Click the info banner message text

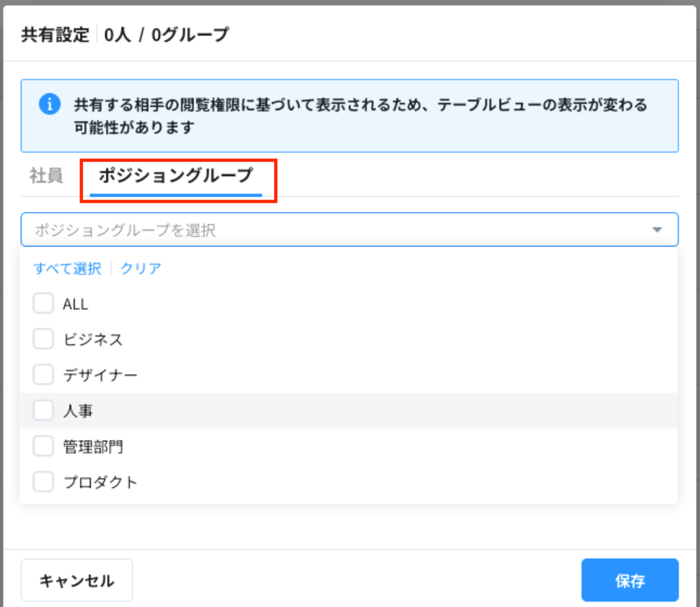pyautogui.click(x=361, y=116)
